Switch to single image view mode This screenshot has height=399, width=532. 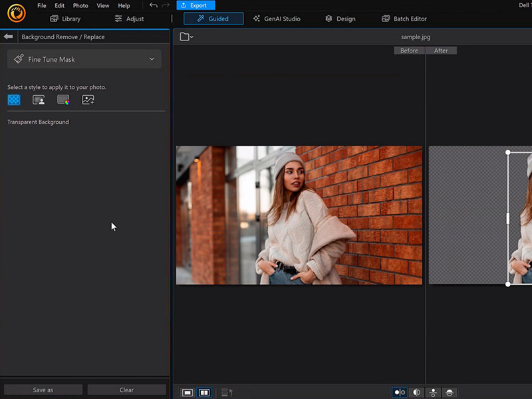[188, 392]
